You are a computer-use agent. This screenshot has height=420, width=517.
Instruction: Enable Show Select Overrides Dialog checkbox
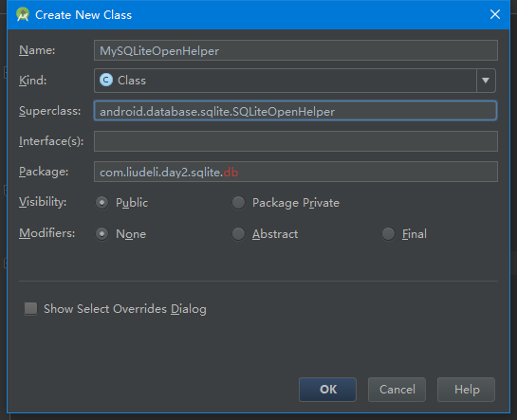tap(30, 309)
